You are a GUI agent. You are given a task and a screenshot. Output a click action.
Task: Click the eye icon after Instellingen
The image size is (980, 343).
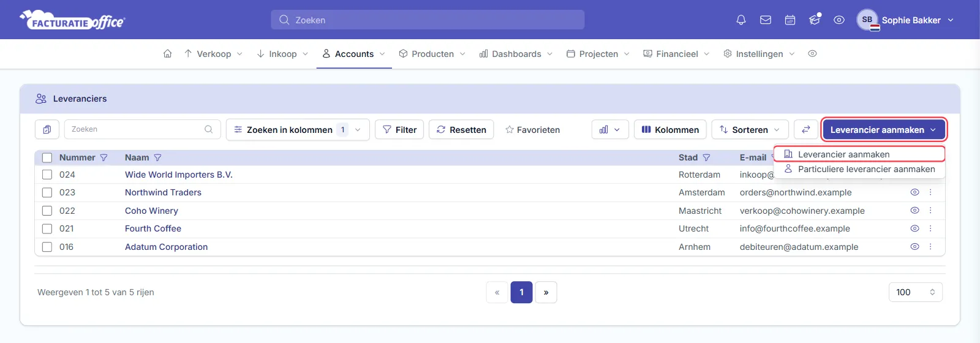pos(812,54)
